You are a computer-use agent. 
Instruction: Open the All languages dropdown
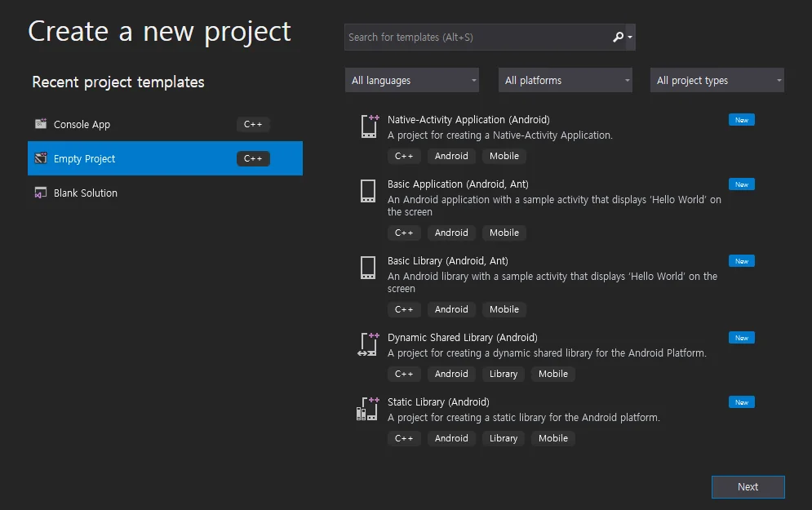coord(411,80)
